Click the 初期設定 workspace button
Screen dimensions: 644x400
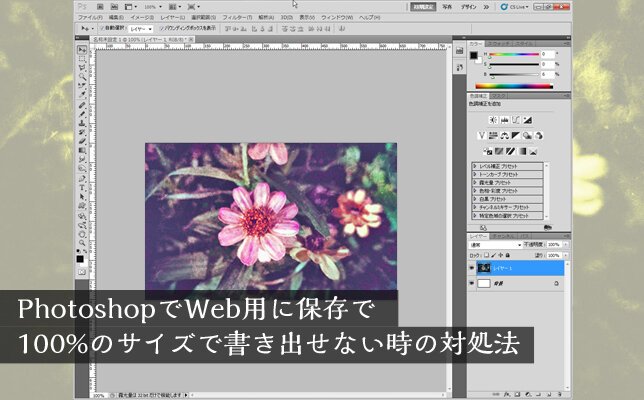[x=423, y=6]
